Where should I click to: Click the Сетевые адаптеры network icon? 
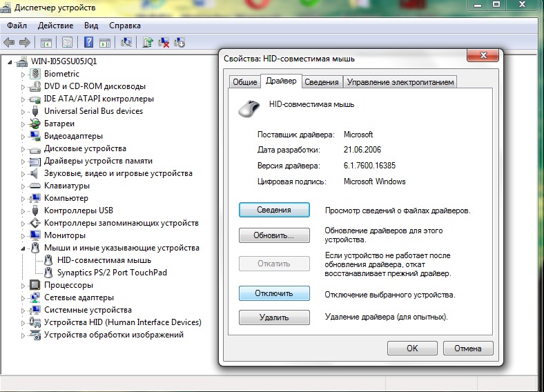(35, 297)
